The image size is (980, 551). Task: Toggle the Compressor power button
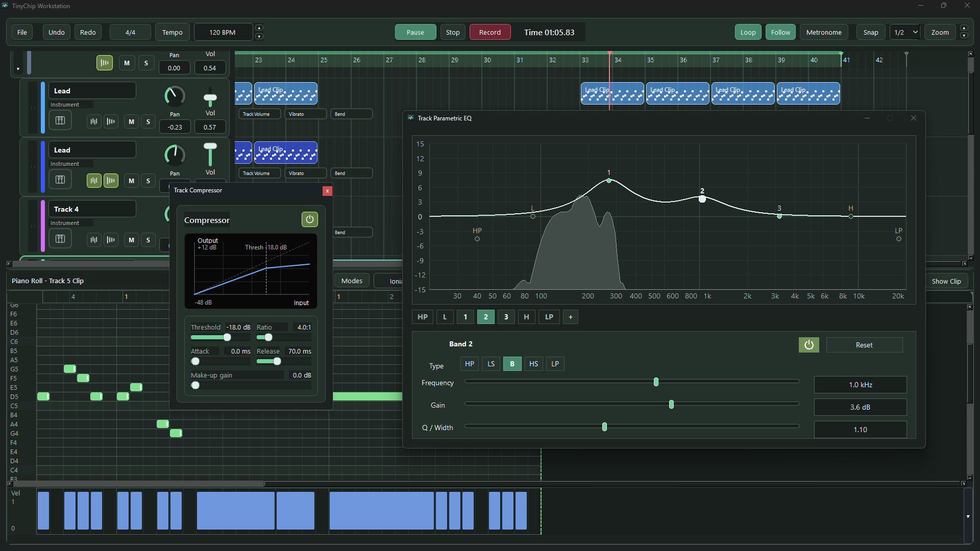point(309,219)
